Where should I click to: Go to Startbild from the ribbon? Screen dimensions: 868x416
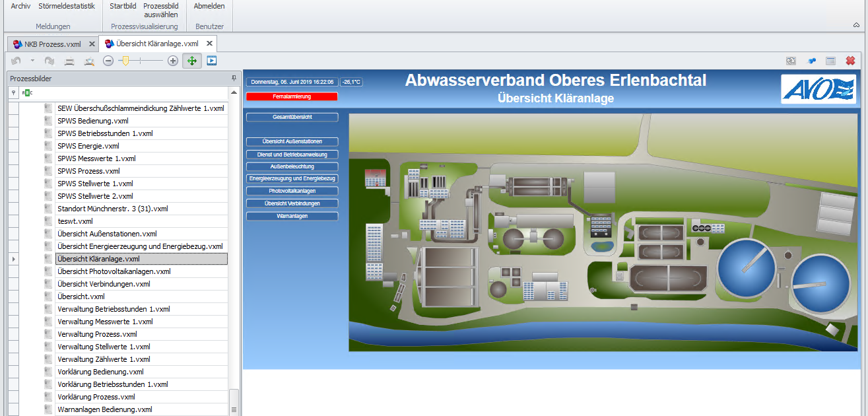[123, 6]
